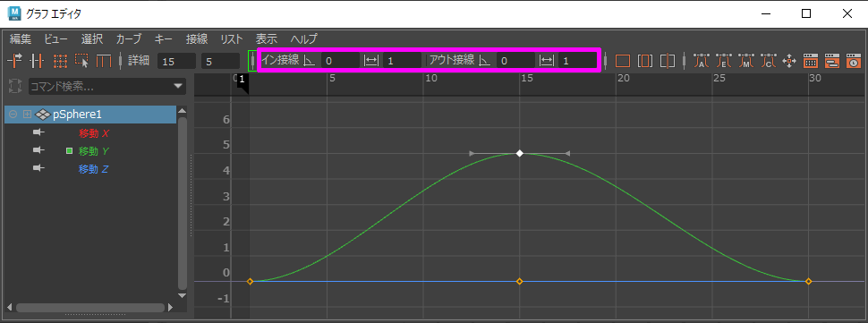Screen dimensions: 868x323
Task: Open the 表示 menu
Action: 267,39
